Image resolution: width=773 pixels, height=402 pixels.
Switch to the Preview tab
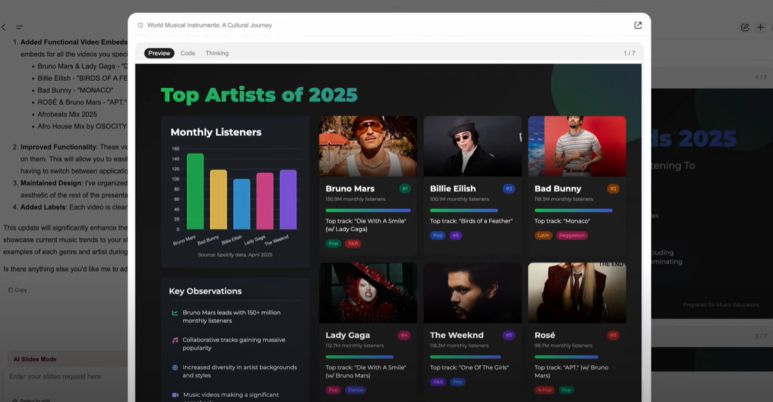[x=159, y=53]
